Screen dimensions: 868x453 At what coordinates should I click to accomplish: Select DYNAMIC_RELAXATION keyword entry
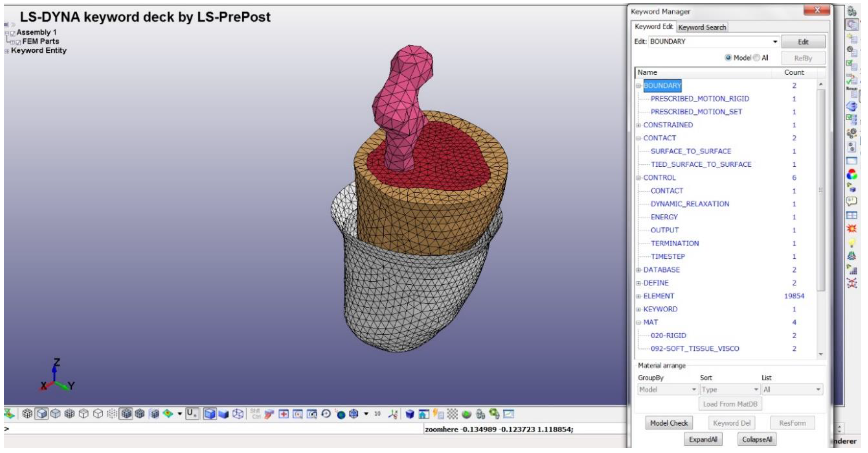(690, 204)
